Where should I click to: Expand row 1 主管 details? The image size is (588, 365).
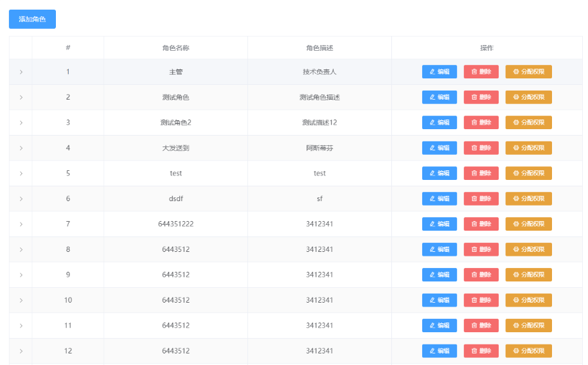tap(21, 72)
